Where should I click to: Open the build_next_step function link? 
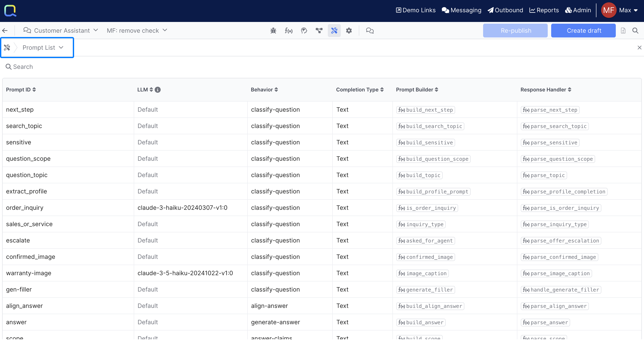pos(426,110)
